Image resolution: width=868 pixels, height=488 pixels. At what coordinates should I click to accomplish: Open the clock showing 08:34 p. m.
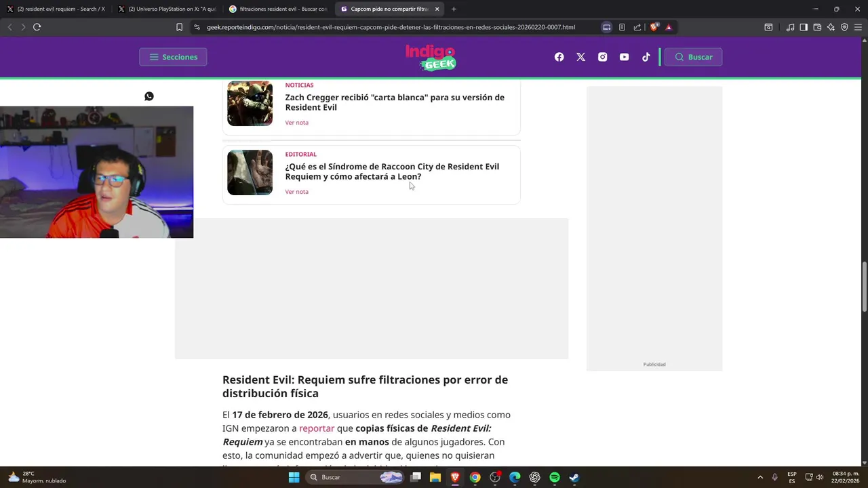[x=846, y=477]
